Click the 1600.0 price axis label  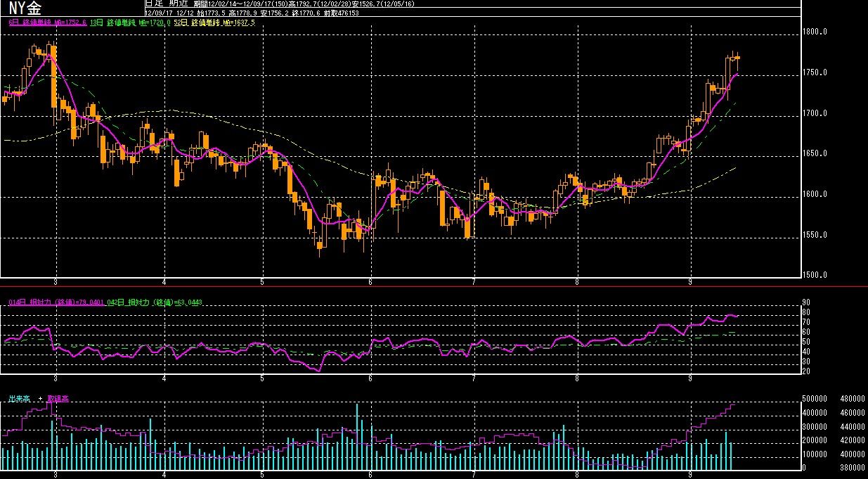(x=815, y=195)
